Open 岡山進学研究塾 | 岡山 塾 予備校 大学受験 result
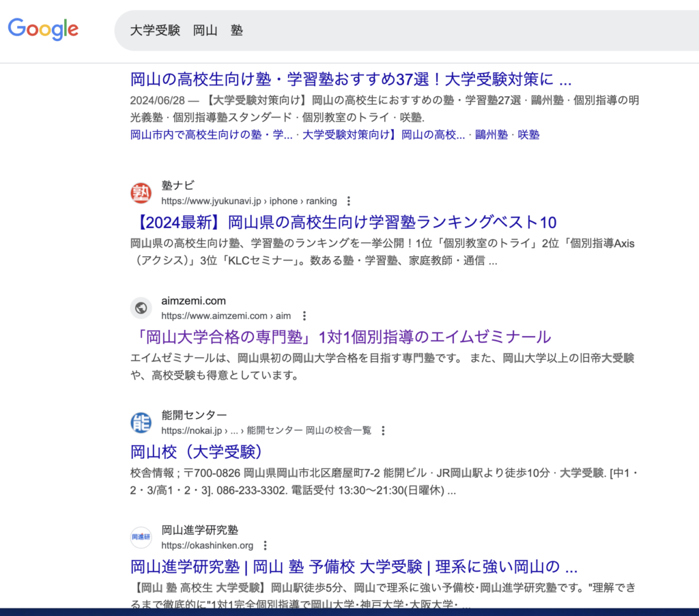 click(354, 567)
